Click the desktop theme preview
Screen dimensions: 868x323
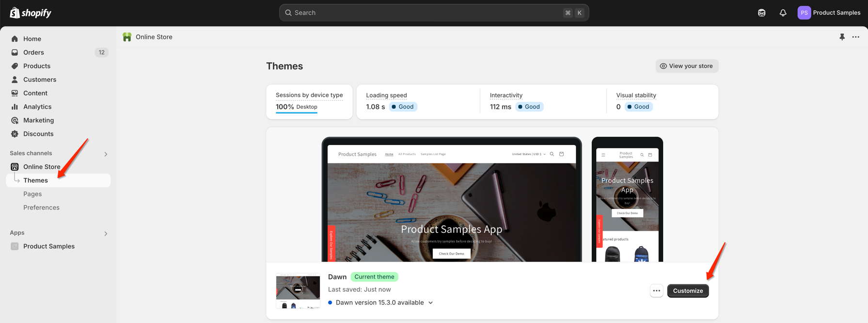[452, 200]
